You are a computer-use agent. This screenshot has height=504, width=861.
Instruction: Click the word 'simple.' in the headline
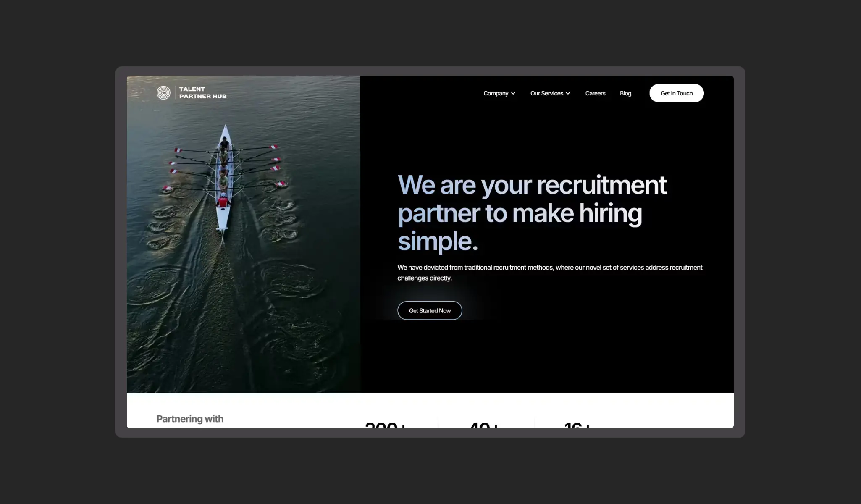pos(438,241)
